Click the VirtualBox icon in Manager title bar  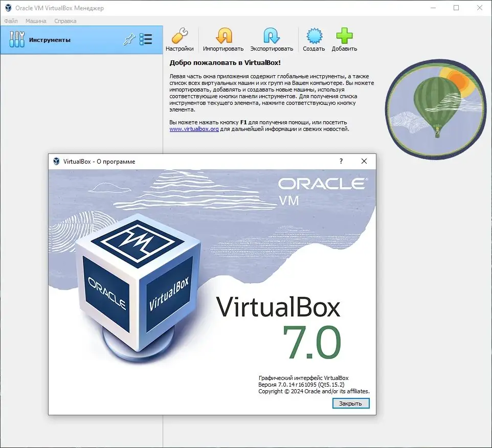pos(8,8)
